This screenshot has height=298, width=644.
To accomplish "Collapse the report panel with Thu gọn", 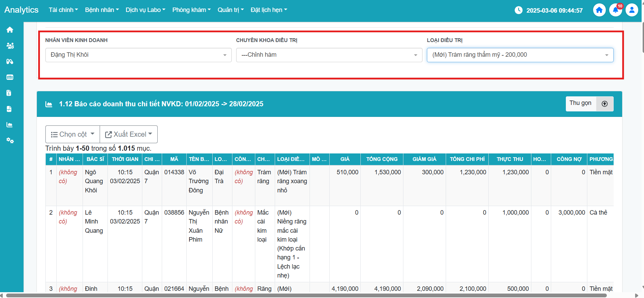I will [589, 104].
